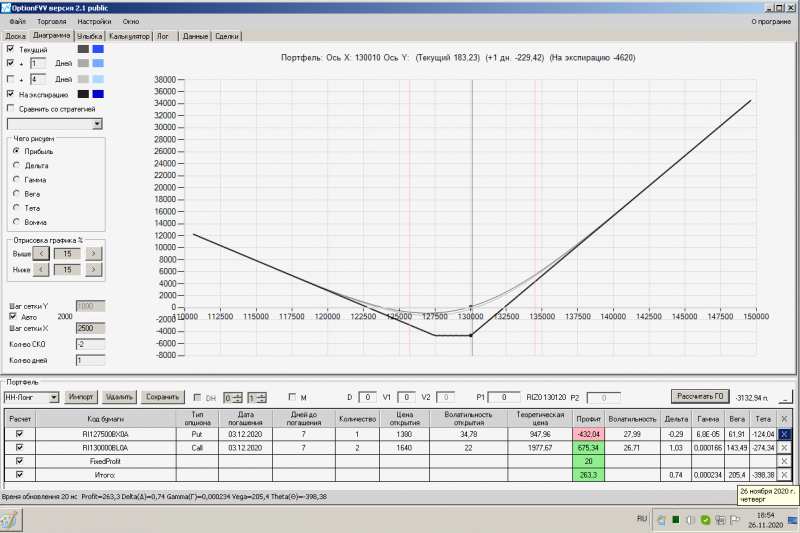Toggle the Авто grid step checkbox

pos(13,316)
